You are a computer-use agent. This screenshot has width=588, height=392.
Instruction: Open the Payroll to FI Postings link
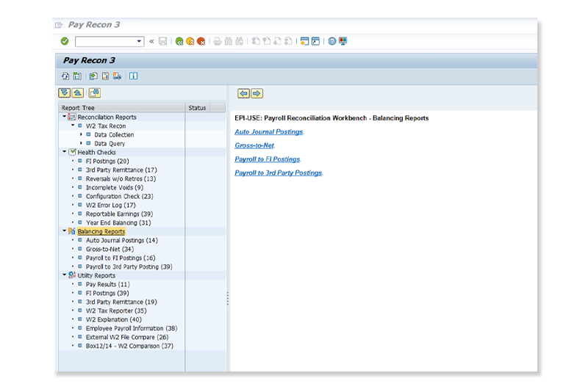[x=267, y=159]
